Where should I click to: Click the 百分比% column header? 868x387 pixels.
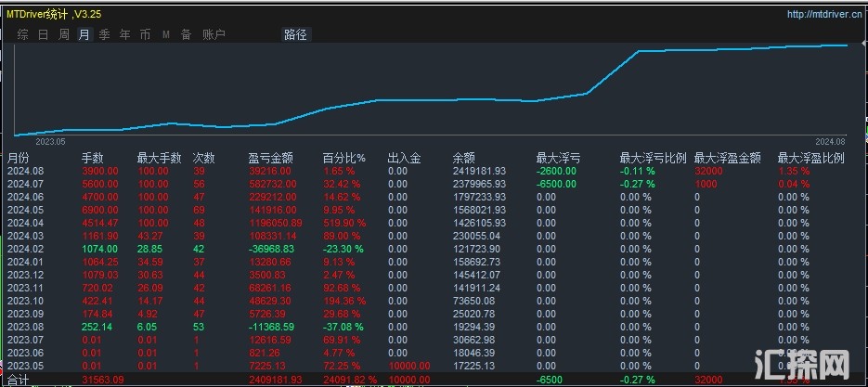pos(343,158)
